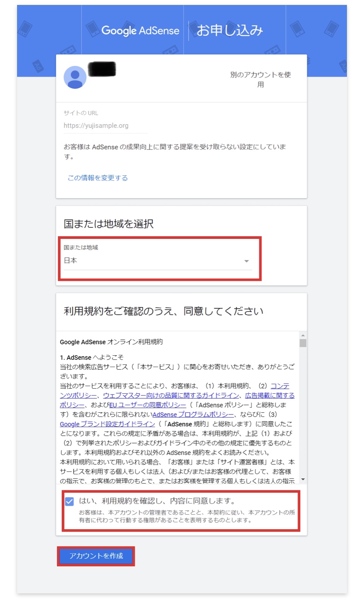
Task: Click the terms scrollbar up arrow
Action: (303, 335)
